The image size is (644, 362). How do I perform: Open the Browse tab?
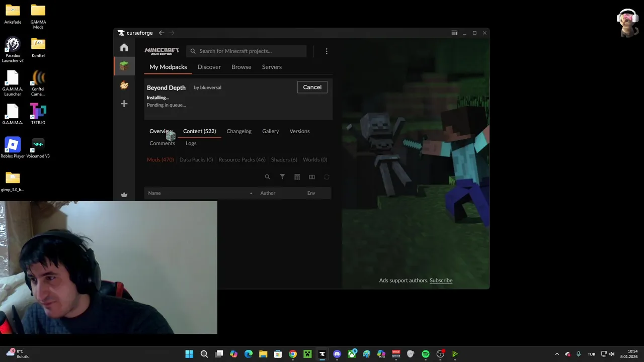242,67
